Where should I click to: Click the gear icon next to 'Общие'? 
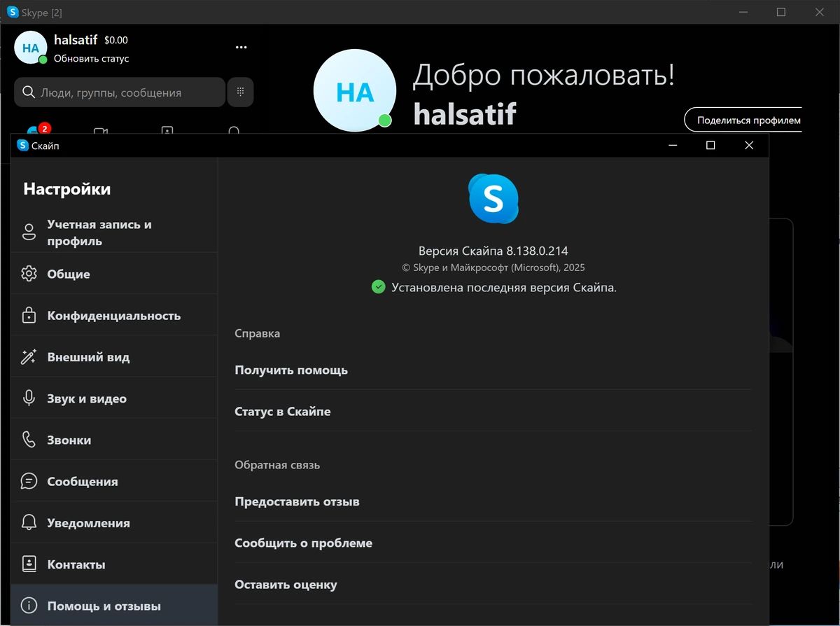click(29, 274)
